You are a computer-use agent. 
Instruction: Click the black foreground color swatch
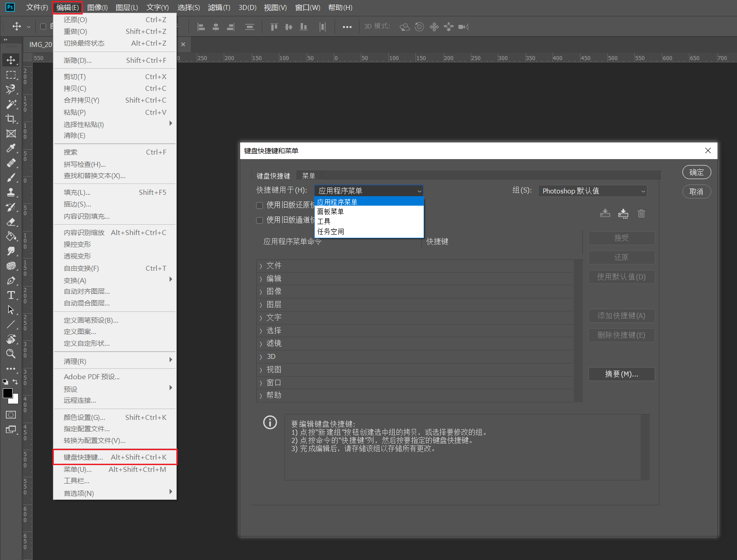(8, 393)
